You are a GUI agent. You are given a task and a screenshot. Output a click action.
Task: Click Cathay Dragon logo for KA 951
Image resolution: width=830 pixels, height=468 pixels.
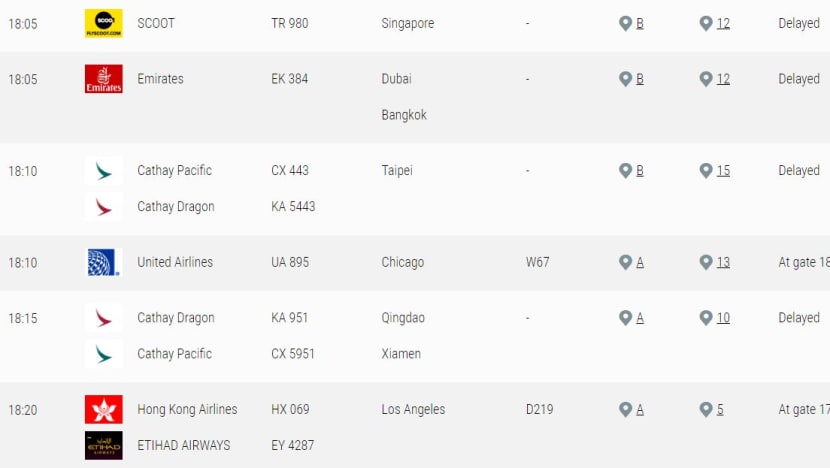tap(104, 318)
